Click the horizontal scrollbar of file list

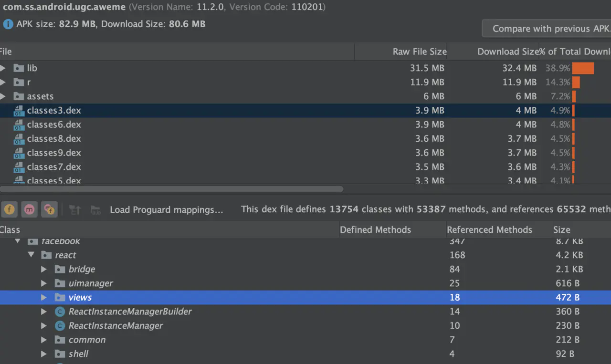pyautogui.click(x=172, y=189)
